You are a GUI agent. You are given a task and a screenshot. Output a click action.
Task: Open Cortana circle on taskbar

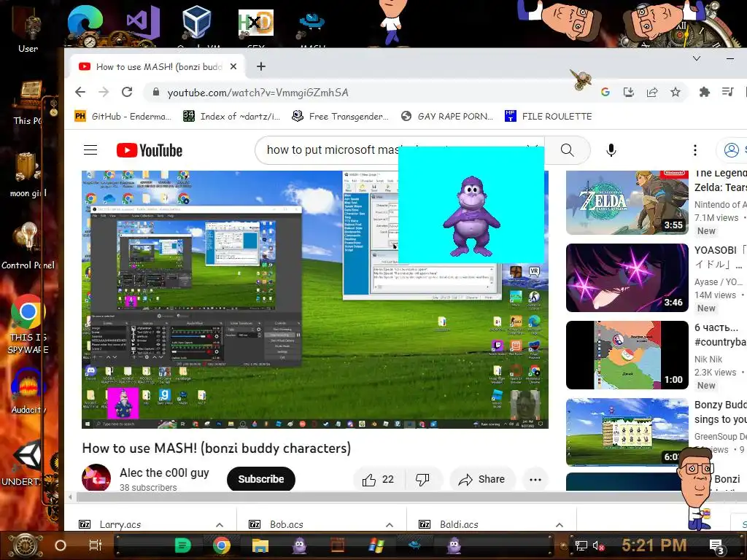coord(61,545)
